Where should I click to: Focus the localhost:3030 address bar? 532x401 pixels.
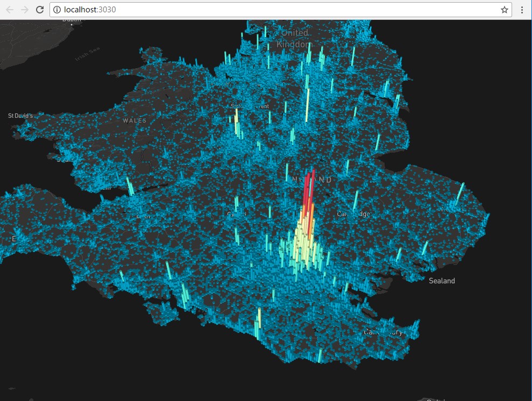(281, 10)
